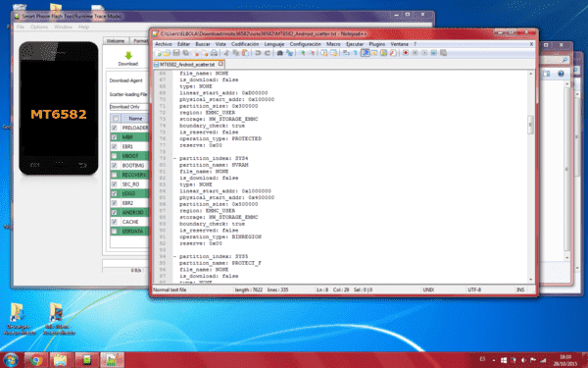Viewport: 588px width, 368px height.
Task: Click the system tray clock
Action: [x=565, y=360]
